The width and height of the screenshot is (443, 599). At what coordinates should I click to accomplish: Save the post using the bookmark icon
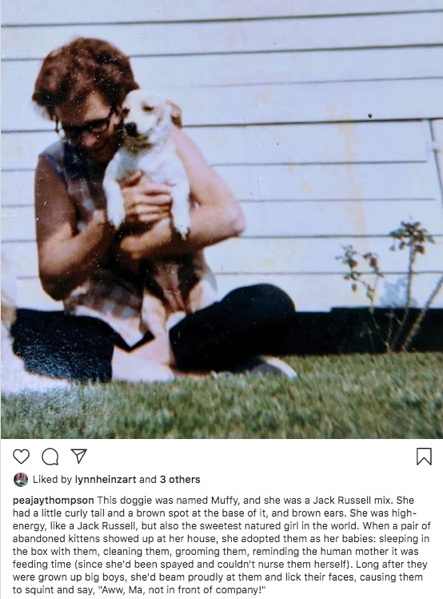pyautogui.click(x=424, y=457)
